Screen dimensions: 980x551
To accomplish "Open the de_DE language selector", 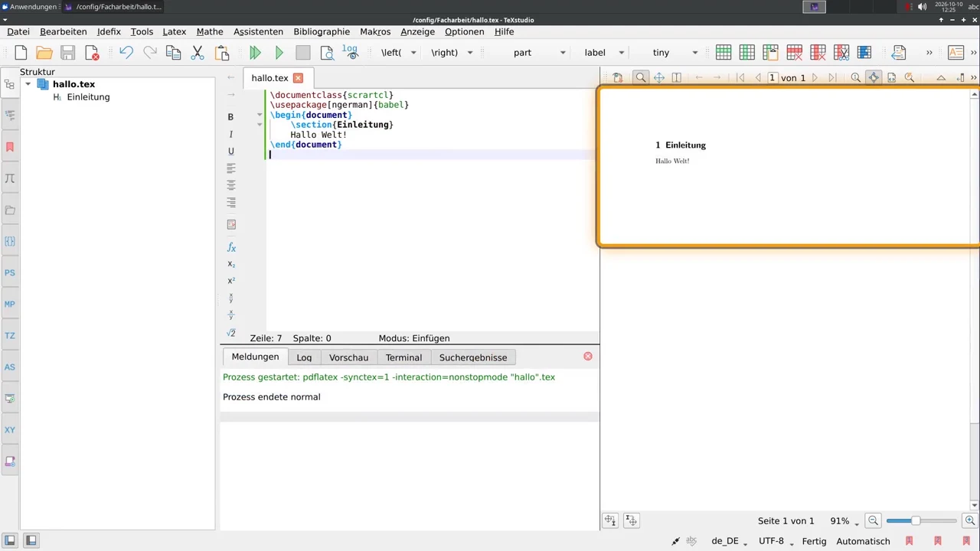I will pyautogui.click(x=729, y=541).
